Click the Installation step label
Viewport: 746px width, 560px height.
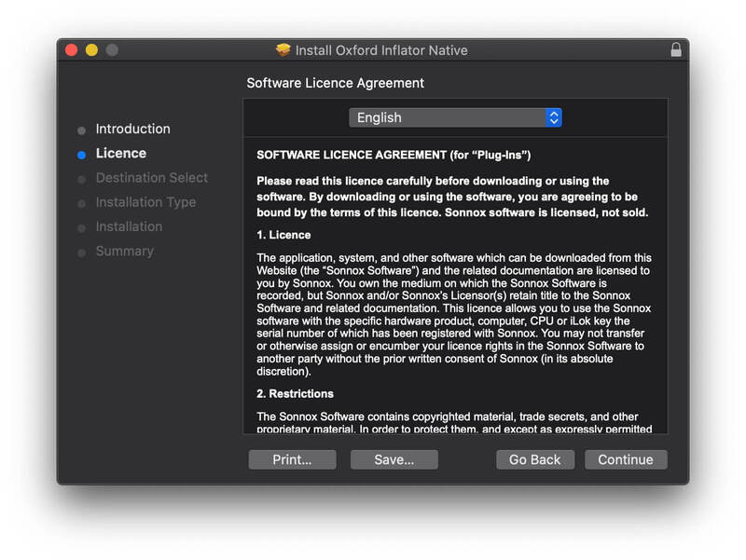coord(129,226)
